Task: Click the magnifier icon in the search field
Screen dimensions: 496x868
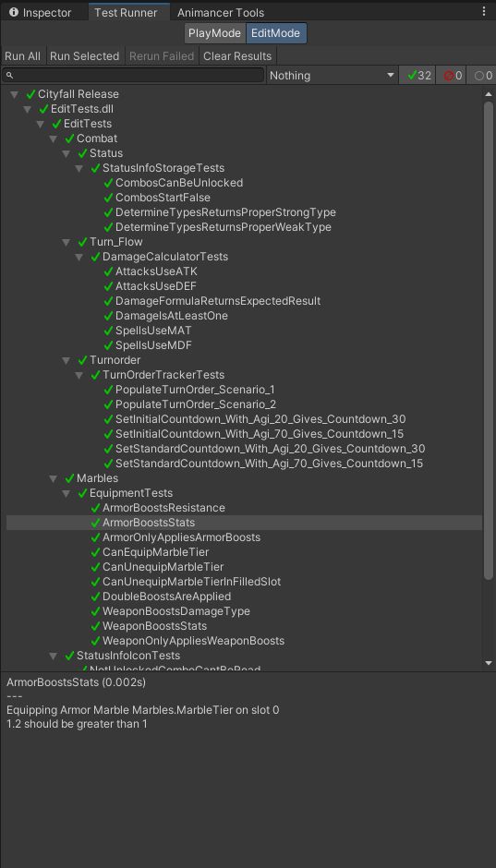Action: coord(9,76)
